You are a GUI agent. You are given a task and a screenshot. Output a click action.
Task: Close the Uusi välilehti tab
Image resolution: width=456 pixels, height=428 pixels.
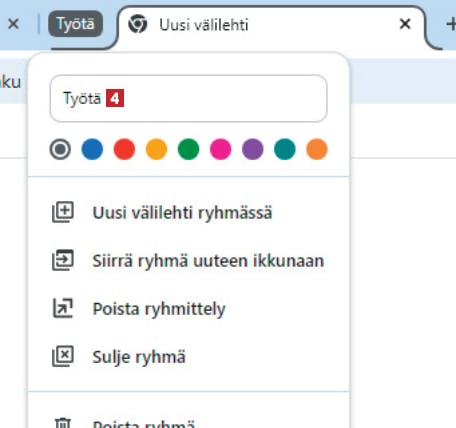pos(405,24)
